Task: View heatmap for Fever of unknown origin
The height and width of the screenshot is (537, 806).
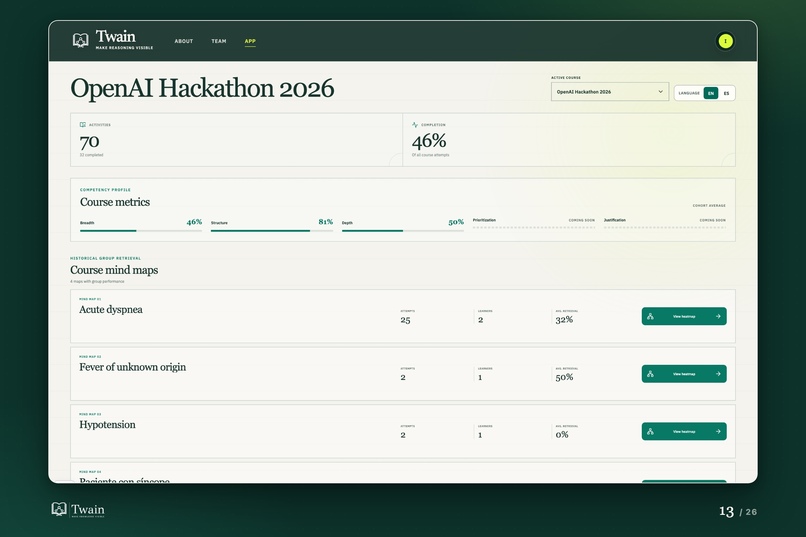Action: point(684,374)
